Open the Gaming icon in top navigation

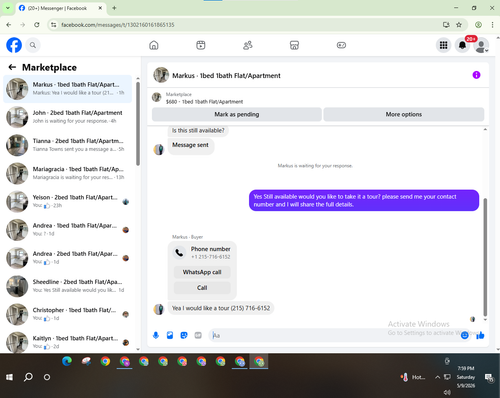tap(341, 45)
